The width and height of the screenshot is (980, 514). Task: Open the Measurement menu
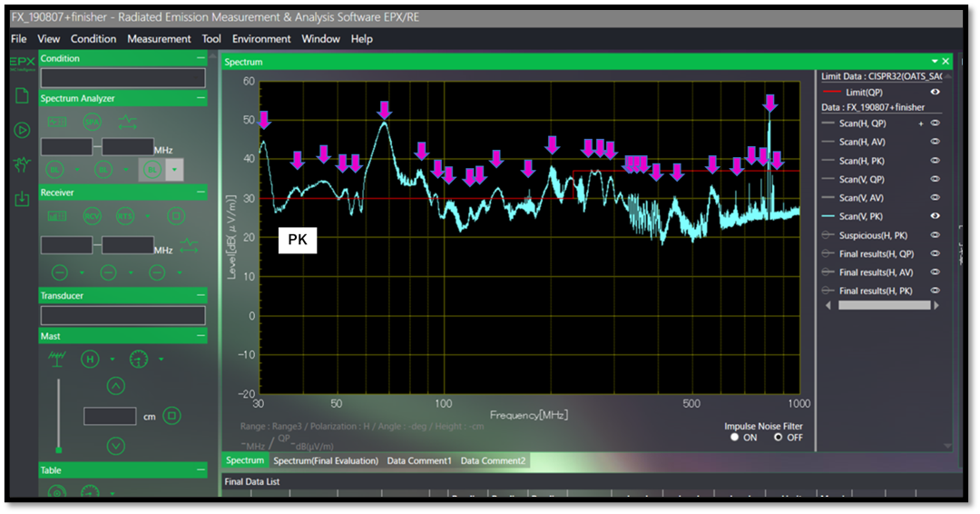click(159, 39)
